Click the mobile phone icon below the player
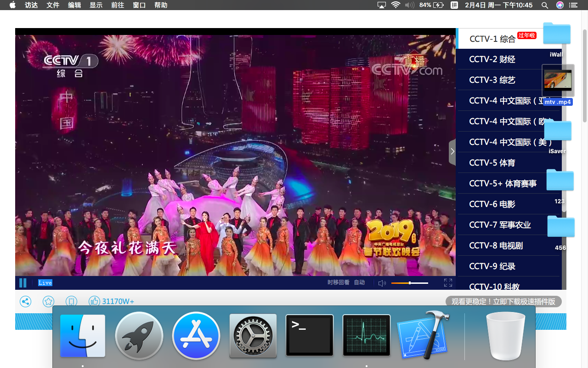This screenshot has height=368, width=588. [x=71, y=302]
